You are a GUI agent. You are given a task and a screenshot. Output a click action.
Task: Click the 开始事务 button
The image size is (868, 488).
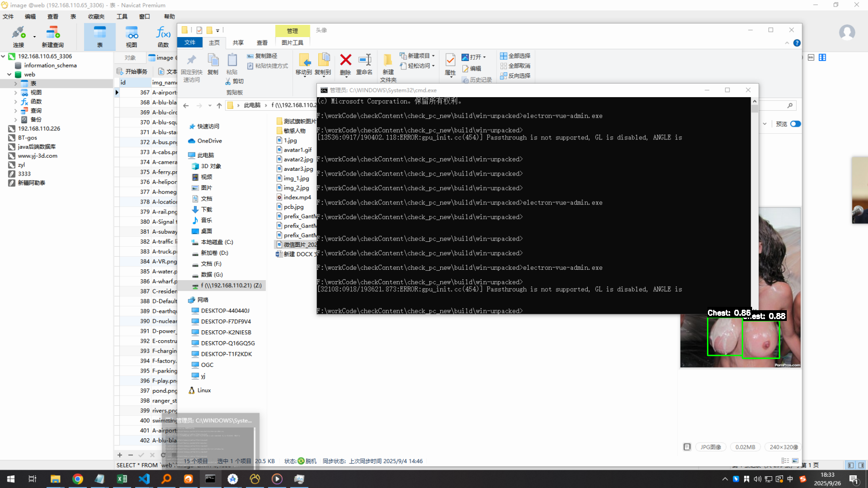(x=132, y=71)
